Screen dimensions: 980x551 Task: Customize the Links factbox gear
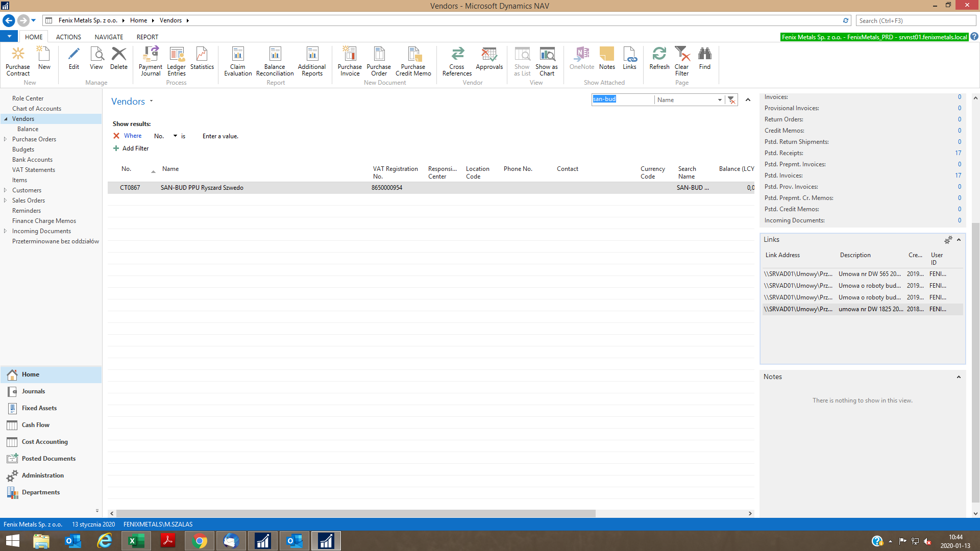(948, 240)
